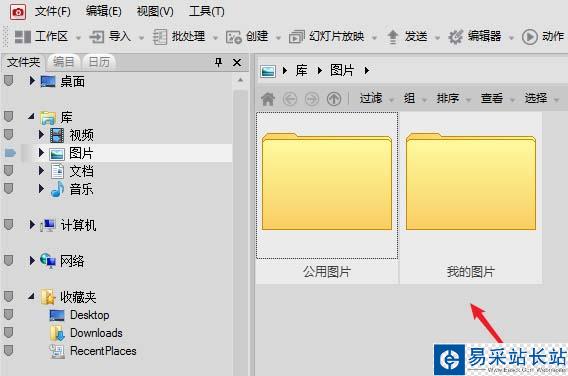Collapse the 库 tree node
Image resolution: width=568 pixels, height=376 pixels.
32,116
